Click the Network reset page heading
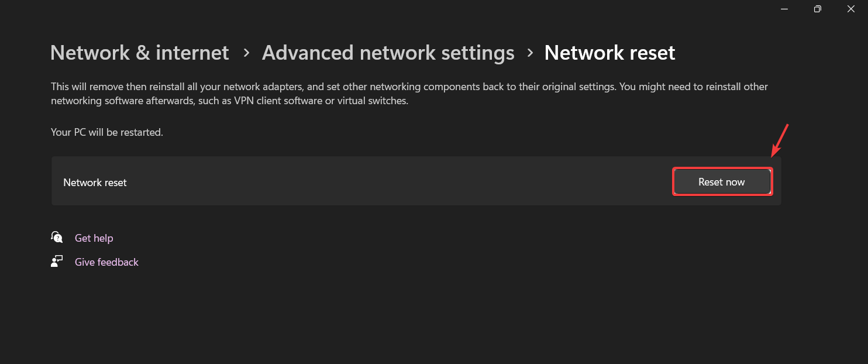This screenshot has height=364, width=868. click(609, 53)
